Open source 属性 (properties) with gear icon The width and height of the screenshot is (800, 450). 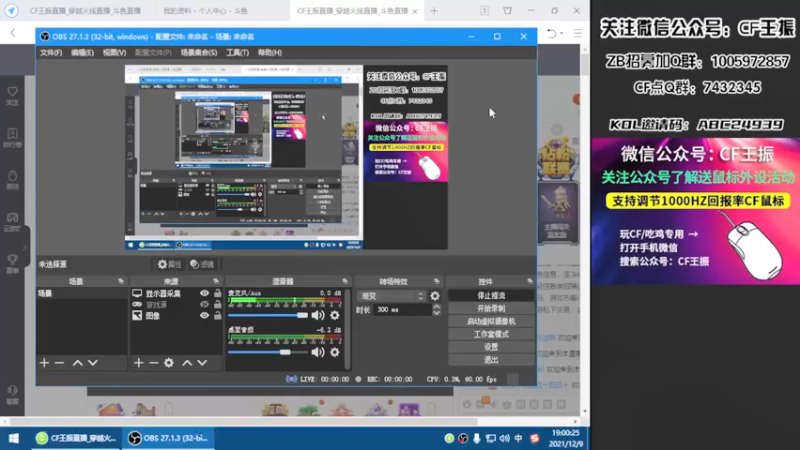(x=169, y=264)
